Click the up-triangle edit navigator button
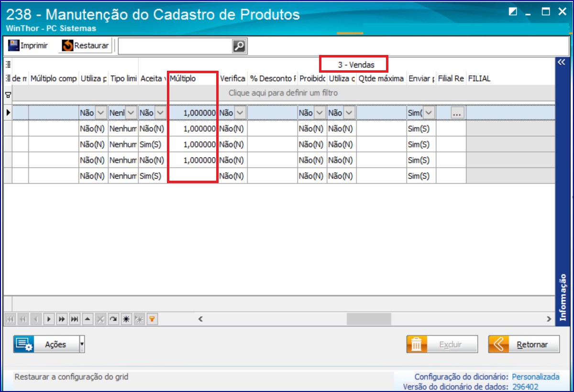574x392 pixels. [x=87, y=319]
